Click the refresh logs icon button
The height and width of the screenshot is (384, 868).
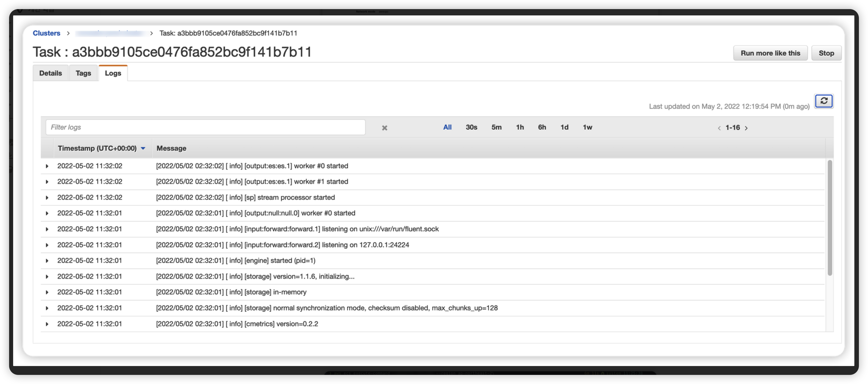[824, 101]
